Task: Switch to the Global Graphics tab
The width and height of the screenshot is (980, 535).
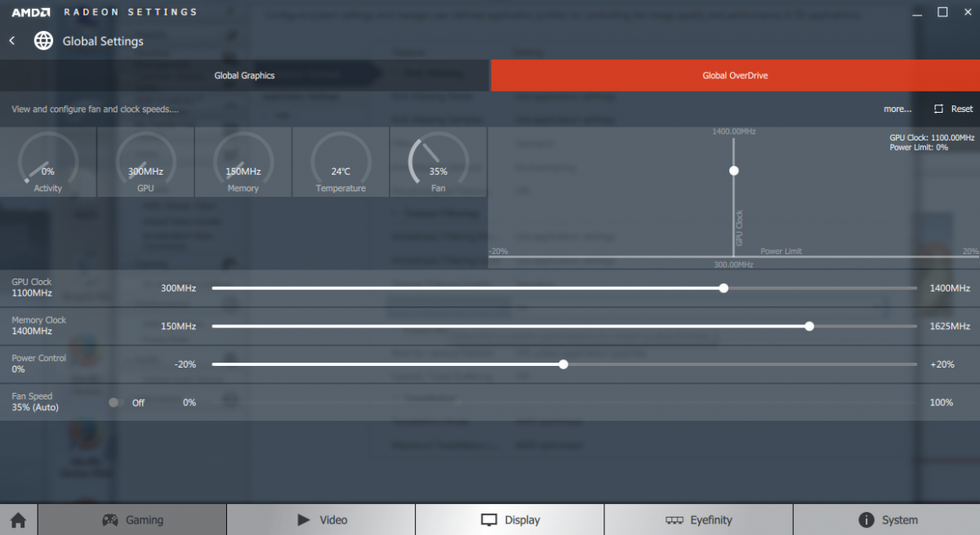Action: click(x=245, y=75)
